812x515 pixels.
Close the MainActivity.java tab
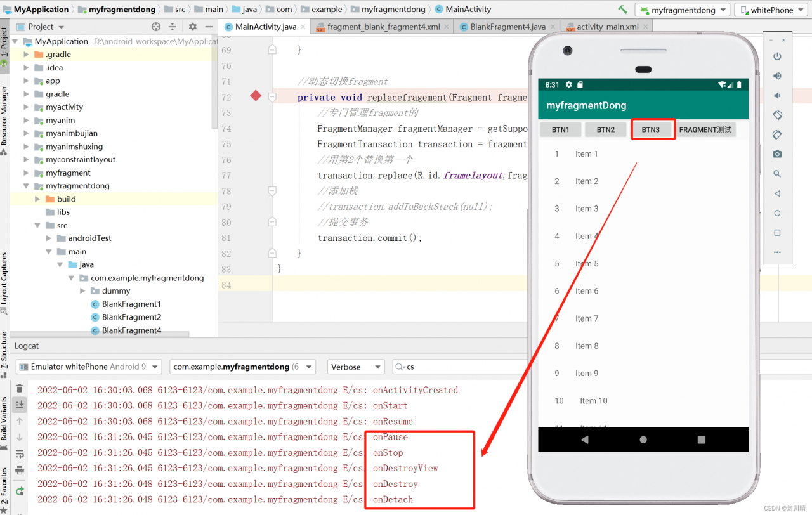303,27
